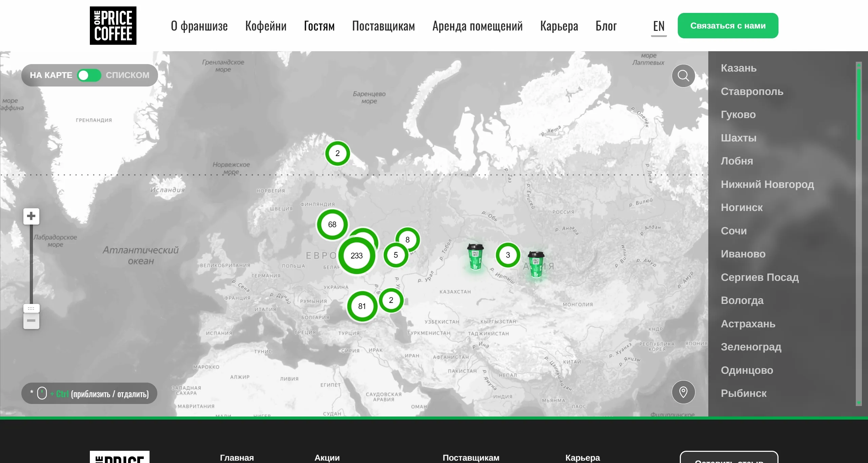Screen dimensions: 868x463
Task: Click the map zoom slider handle
Action: pyautogui.click(x=31, y=308)
